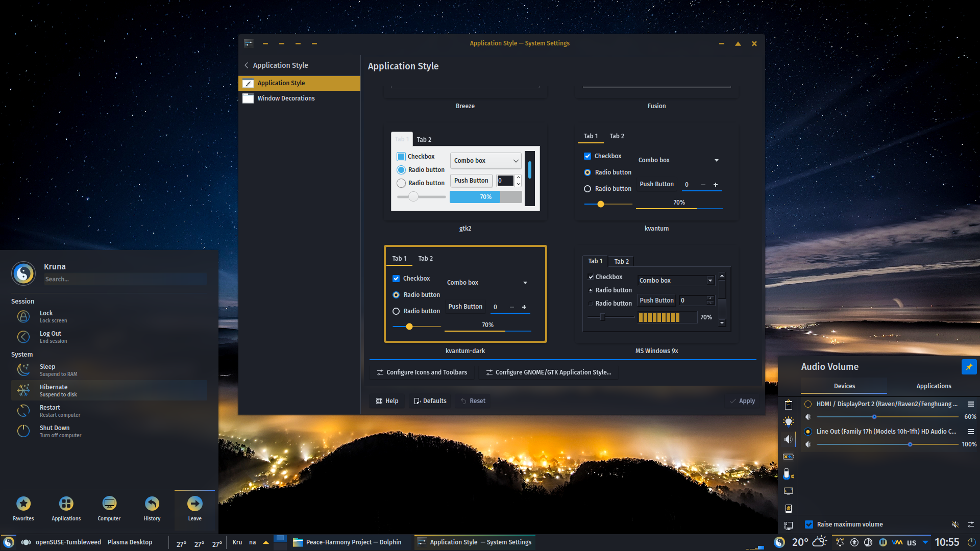The height and width of the screenshot is (551, 980).
Task: Toggle Raise maximum volume checkbox
Action: pyautogui.click(x=809, y=524)
